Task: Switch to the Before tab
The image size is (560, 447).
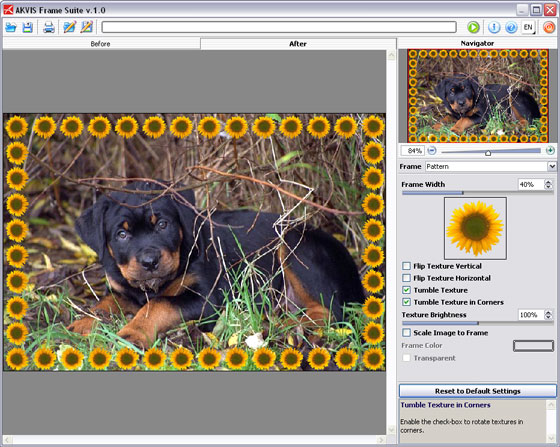Action: click(100, 44)
